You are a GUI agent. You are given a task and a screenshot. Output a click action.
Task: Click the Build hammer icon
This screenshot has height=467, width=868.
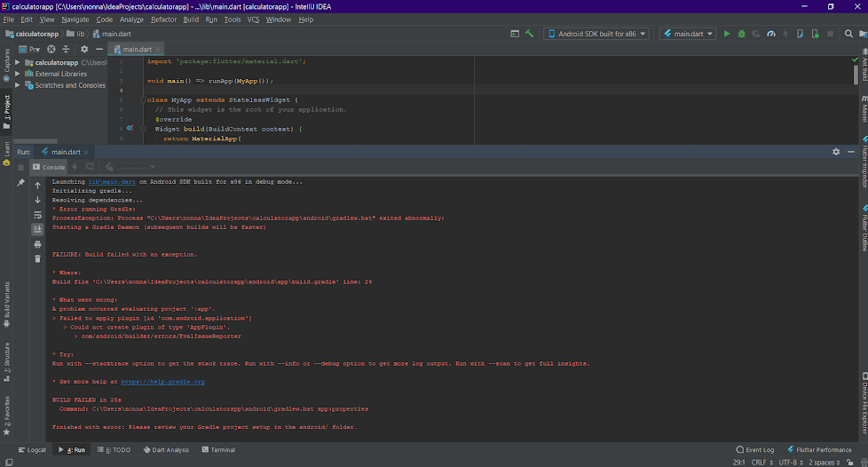click(529, 34)
